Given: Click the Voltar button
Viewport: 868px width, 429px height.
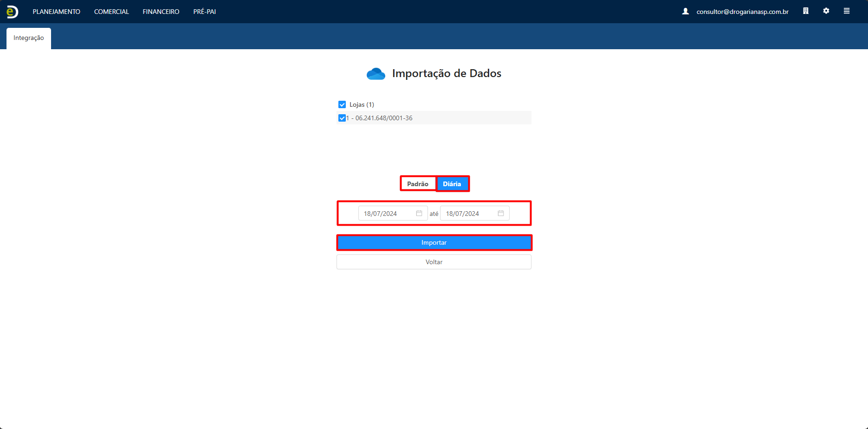Looking at the screenshot, I should (434, 262).
